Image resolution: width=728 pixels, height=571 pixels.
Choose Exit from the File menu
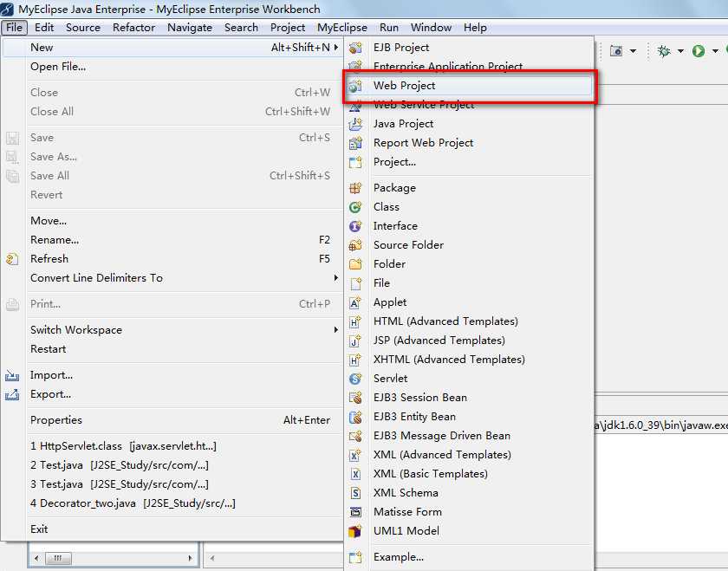click(x=172, y=529)
